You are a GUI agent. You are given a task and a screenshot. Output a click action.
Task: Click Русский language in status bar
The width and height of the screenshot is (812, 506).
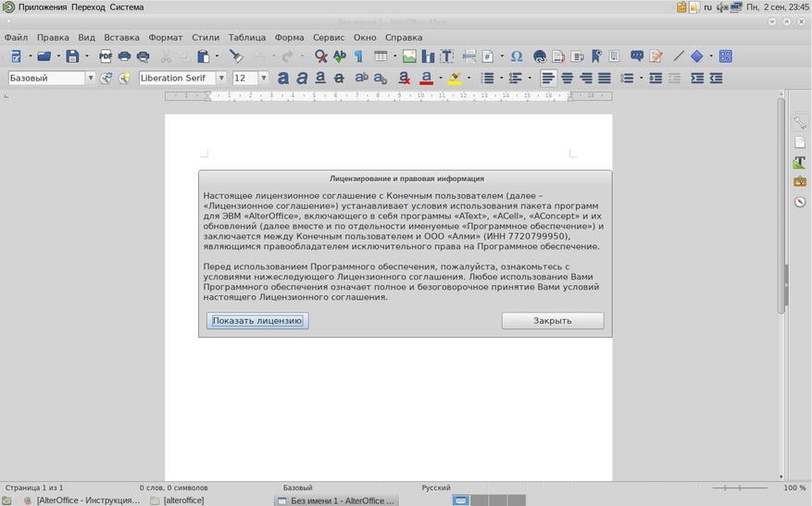point(436,487)
